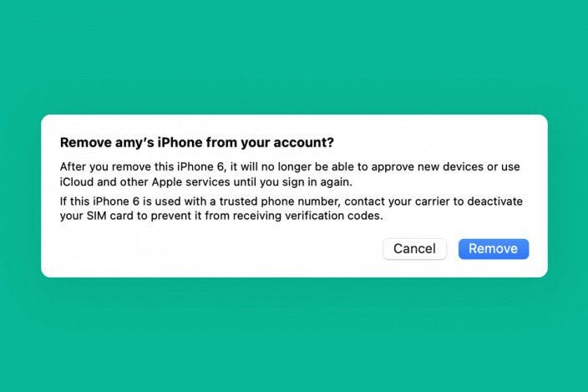Click the green background above the dialog
Image resolution: width=588 pixels, height=392 pixels.
pos(294,56)
